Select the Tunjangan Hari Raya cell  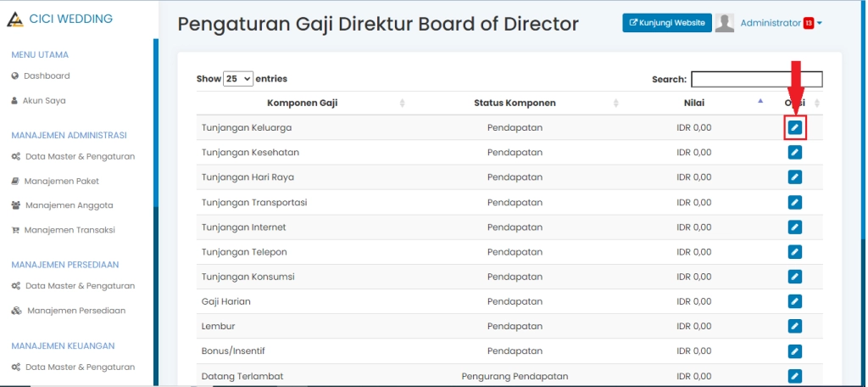tap(248, 177)
